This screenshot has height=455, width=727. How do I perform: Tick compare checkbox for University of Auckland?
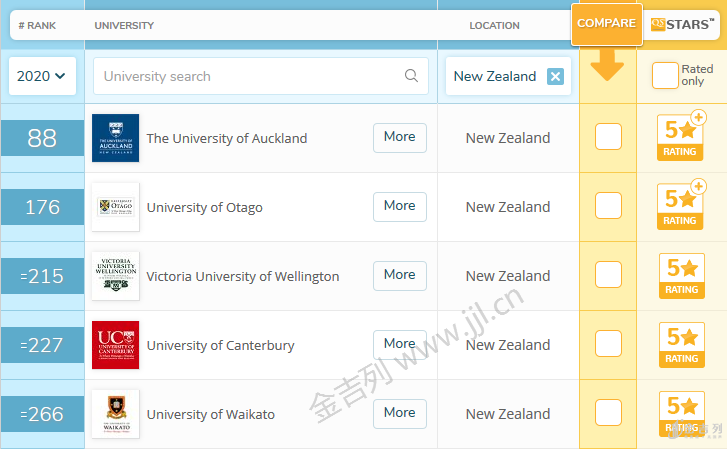click(x=608, y=136)
